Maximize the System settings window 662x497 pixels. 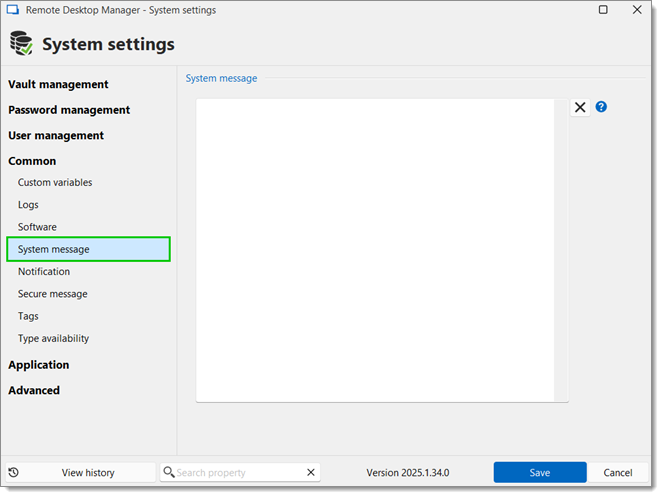pos(603,10)
